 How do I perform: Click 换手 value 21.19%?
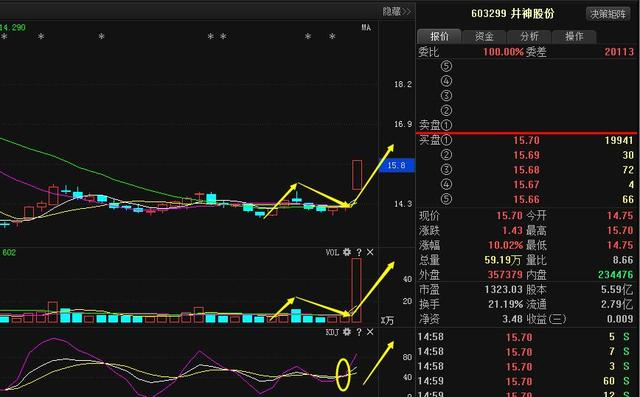pos(505,304)
